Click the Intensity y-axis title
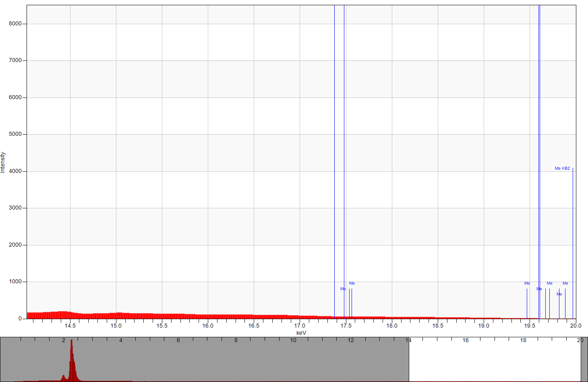The height and width of the screenshot is (382, 588). (3, 162)
